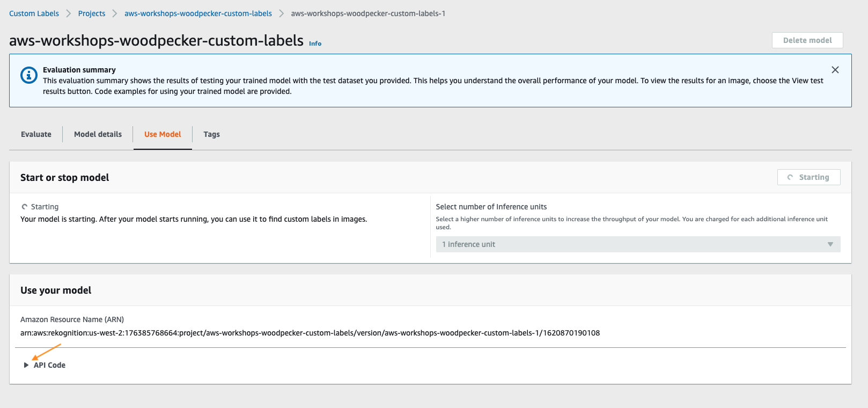Switch to the Evaluate tab
The height and width of the screenshot is (408, 868).
pos(36,134)
